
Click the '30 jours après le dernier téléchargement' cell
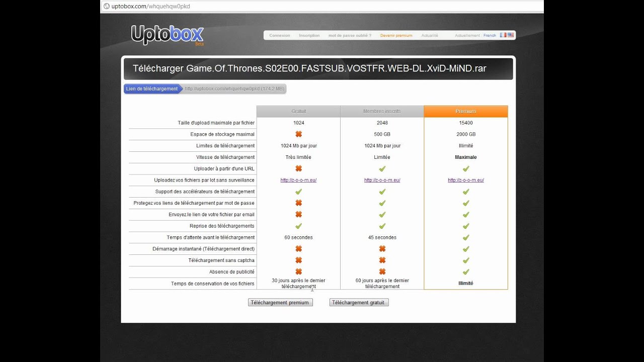click(298, 284)
